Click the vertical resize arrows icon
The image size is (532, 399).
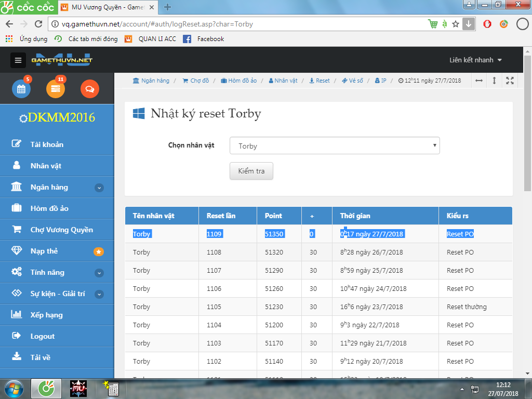[494, 81]
